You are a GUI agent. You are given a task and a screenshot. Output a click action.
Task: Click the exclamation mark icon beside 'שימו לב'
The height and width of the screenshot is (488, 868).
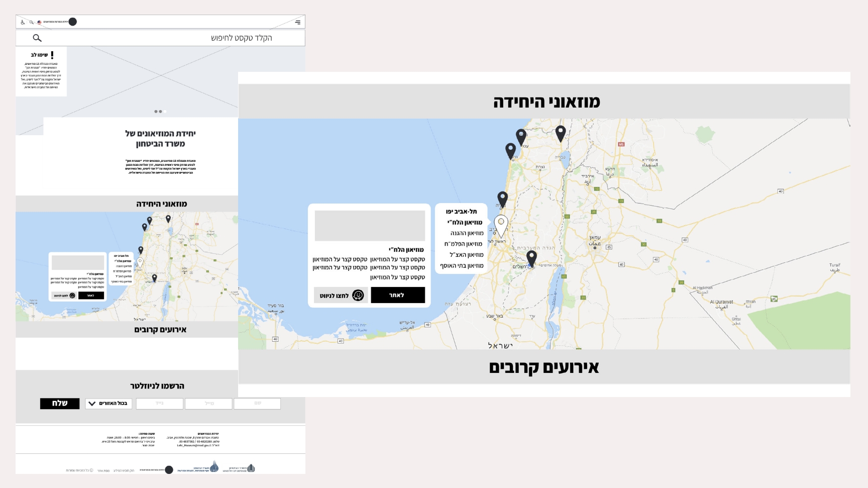pyautogui.click(x=52, y=55)
